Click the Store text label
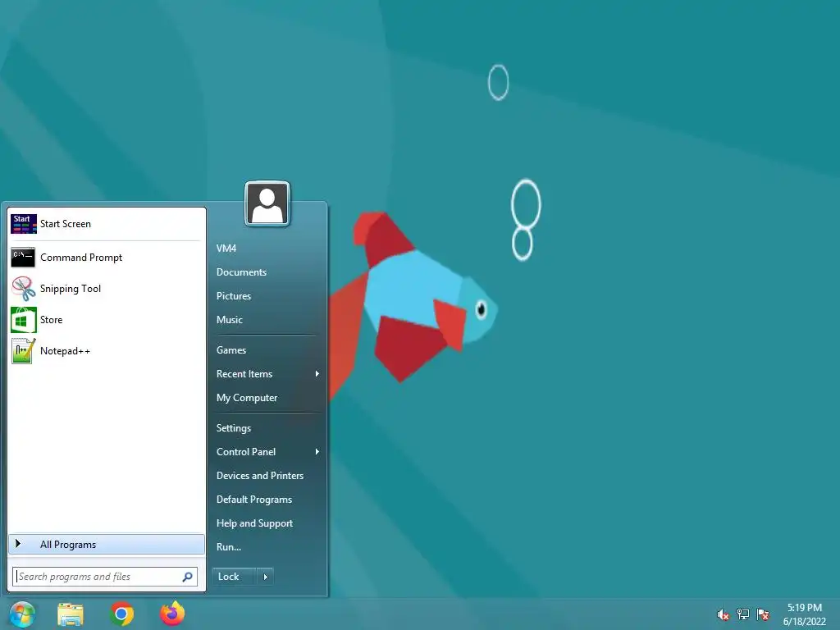The image size is (840, 630). [51, 320]
